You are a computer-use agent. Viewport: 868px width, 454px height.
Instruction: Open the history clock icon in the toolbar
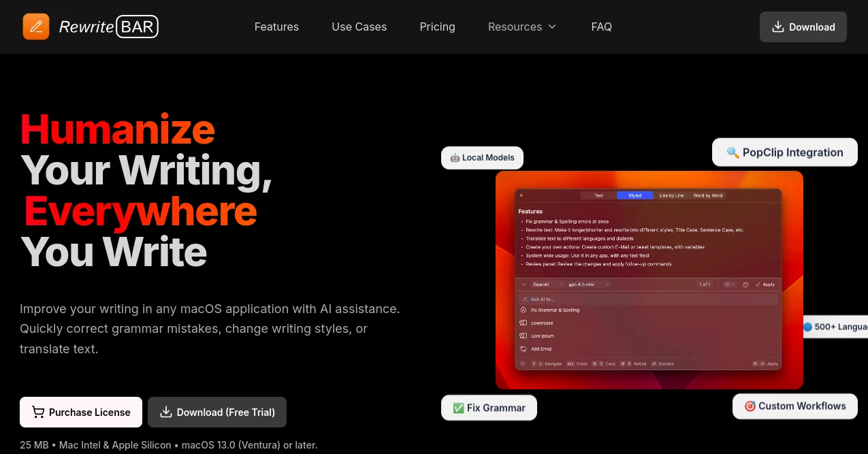coord(727,285)
